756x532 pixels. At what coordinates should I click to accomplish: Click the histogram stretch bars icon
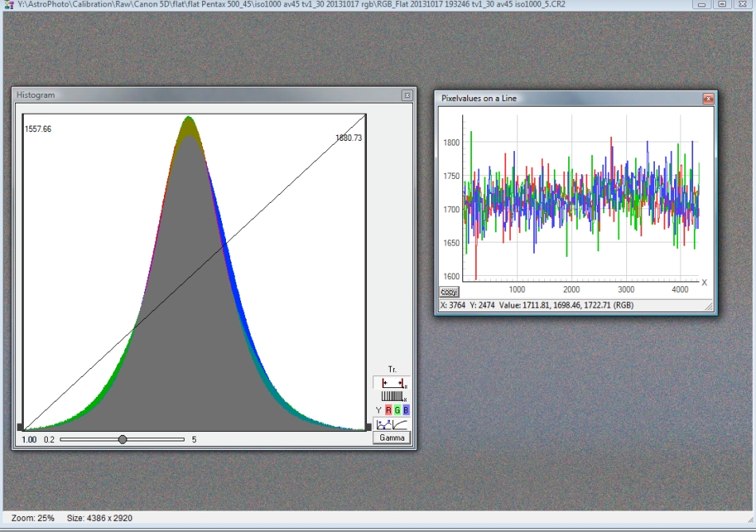click(392, 396)
